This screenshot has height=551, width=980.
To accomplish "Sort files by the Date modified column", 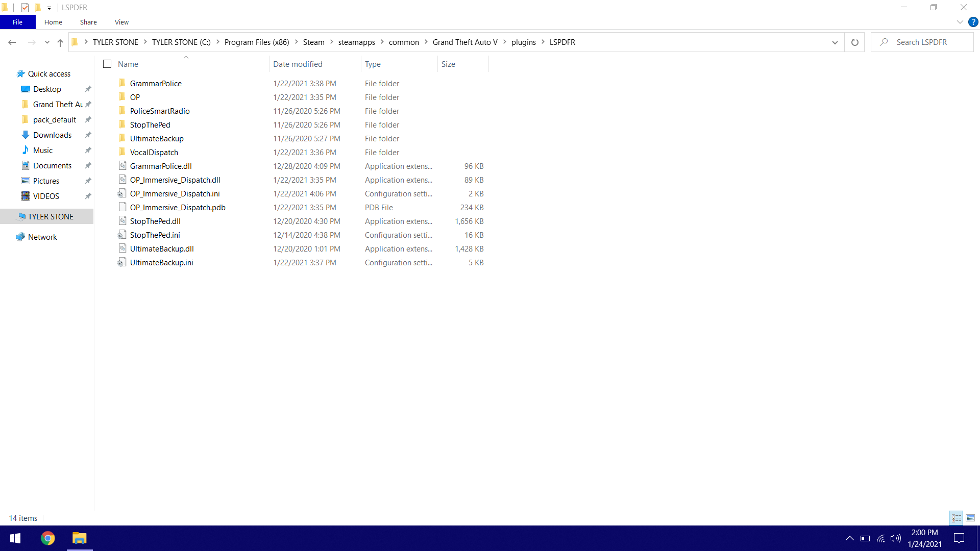I will click(x=298, y=64).
